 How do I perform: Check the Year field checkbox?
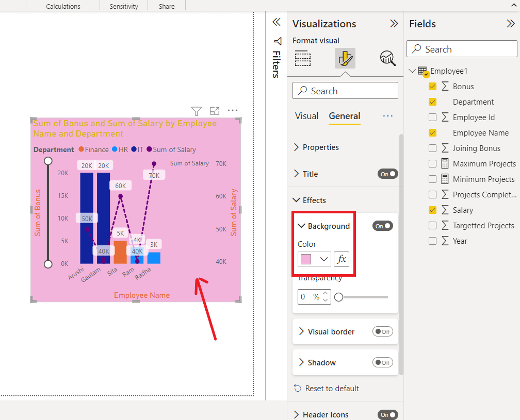pyautogui.click(x=432, y=241)
